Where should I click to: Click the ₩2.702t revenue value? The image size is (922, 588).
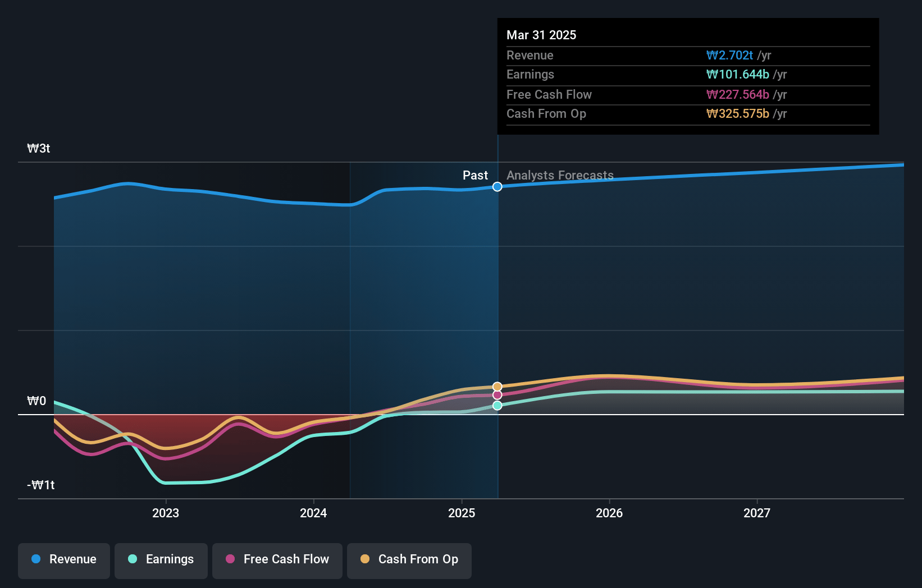[x=729, y=55]
